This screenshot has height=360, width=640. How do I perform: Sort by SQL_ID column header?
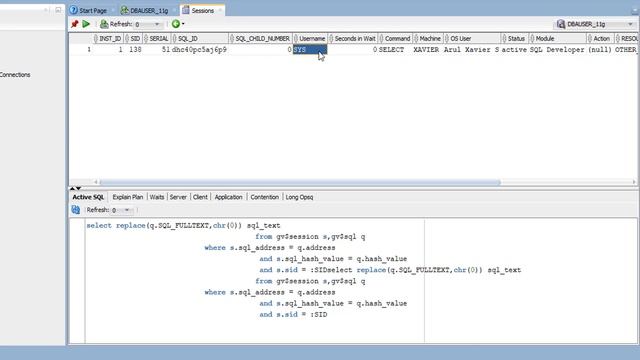(200, 38)
